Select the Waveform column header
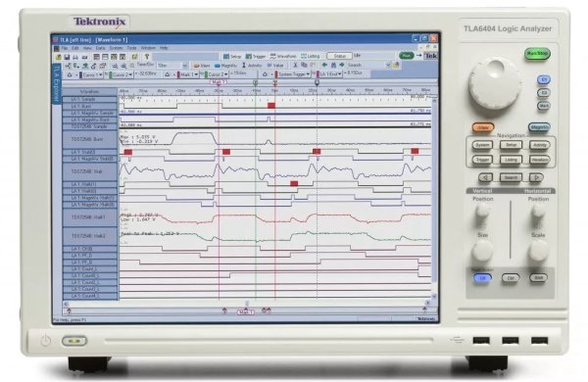Viewport: 588px width, 382px height. (90, 91)
